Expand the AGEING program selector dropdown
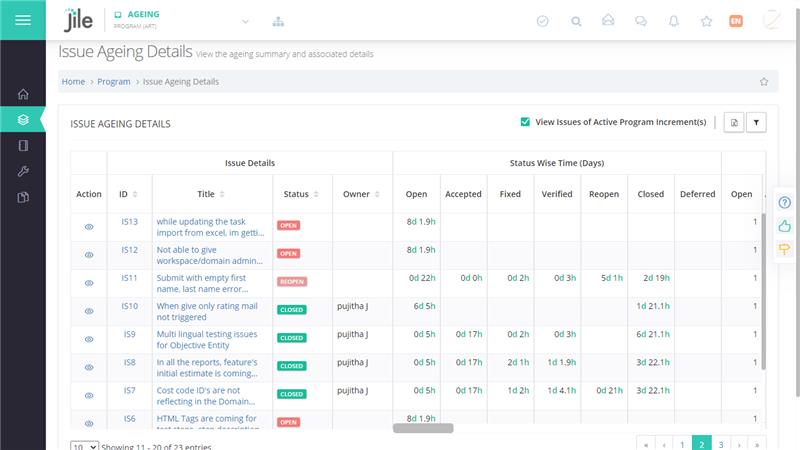 tap(246, 21)
